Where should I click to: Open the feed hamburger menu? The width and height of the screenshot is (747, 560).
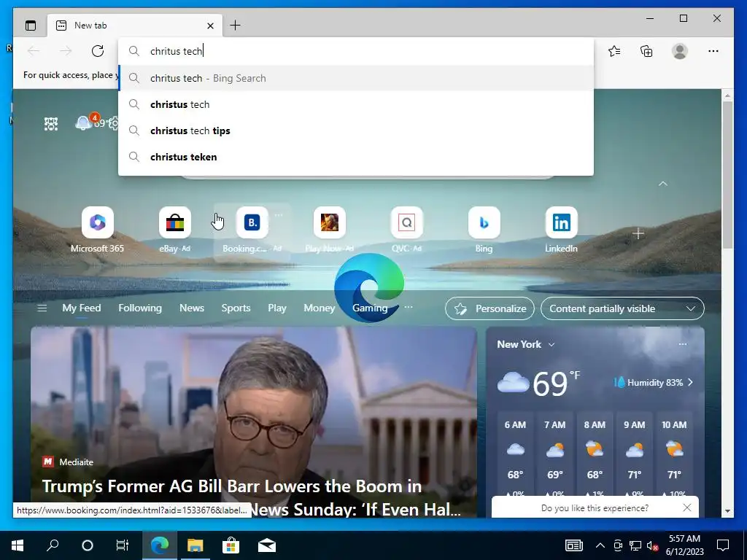coord(42,308)
